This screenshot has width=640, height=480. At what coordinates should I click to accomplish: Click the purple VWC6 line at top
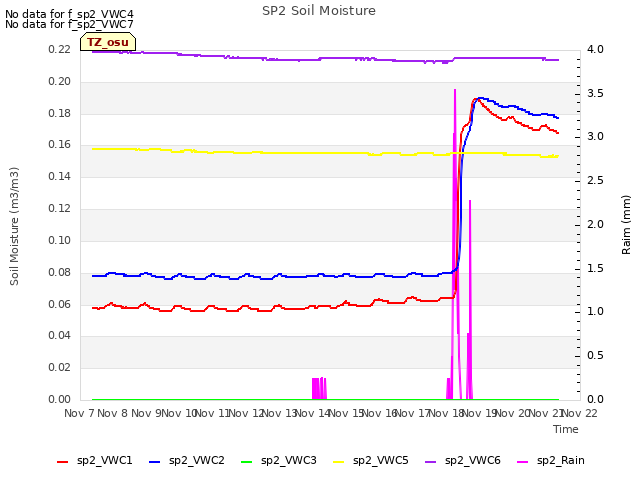325,58
